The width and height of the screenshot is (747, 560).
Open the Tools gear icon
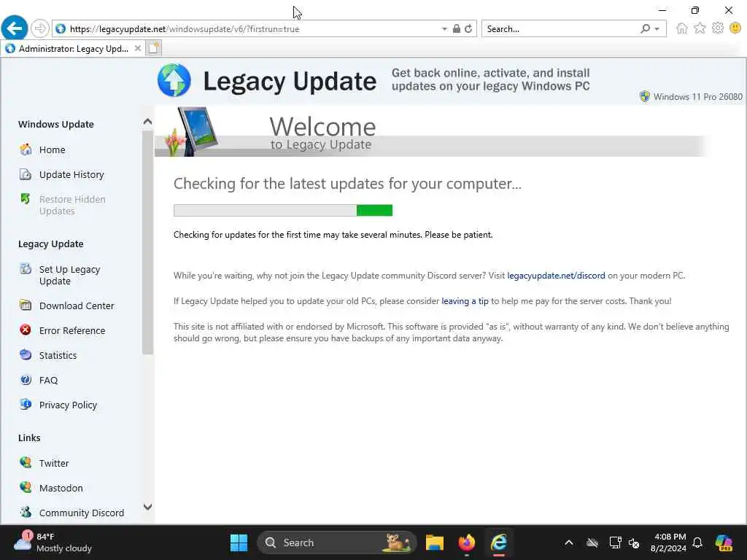click(x=718, y=28)
